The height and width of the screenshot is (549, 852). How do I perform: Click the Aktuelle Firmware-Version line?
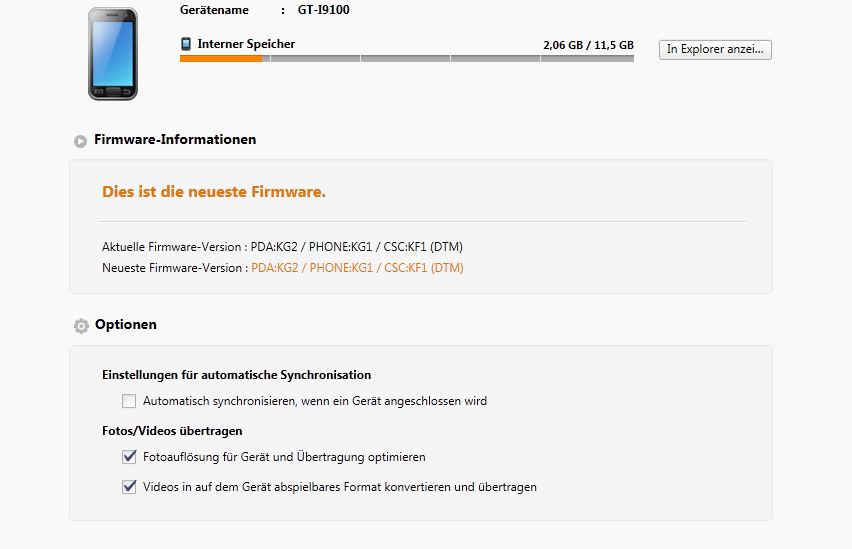click(x=282, y=247)
